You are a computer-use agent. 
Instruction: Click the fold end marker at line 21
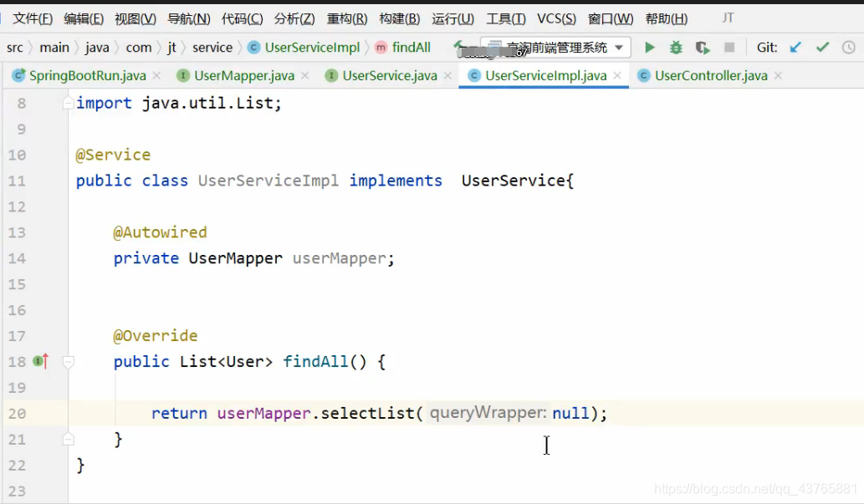tap(69, 439)
